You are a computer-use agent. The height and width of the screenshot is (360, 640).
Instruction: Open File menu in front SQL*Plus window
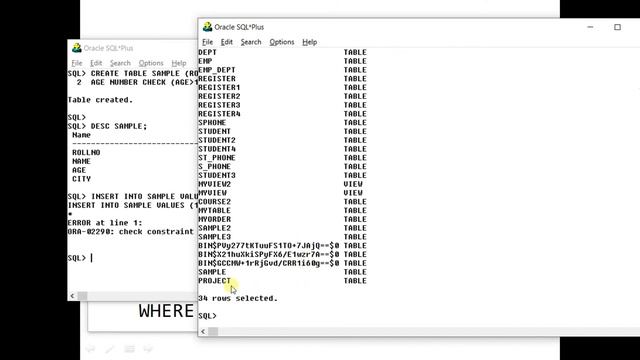pos(207,42)
